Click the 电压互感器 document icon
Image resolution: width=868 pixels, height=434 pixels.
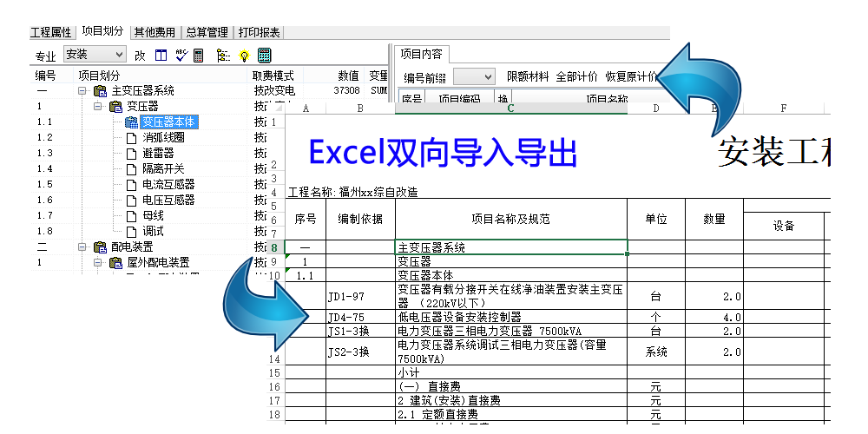pos(131,201)
